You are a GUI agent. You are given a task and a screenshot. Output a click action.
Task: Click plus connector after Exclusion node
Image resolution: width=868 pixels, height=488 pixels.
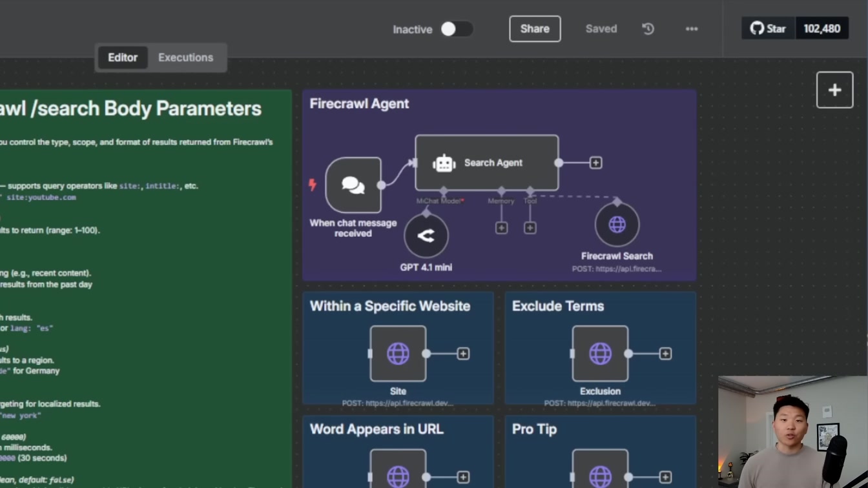click(665, 354)
